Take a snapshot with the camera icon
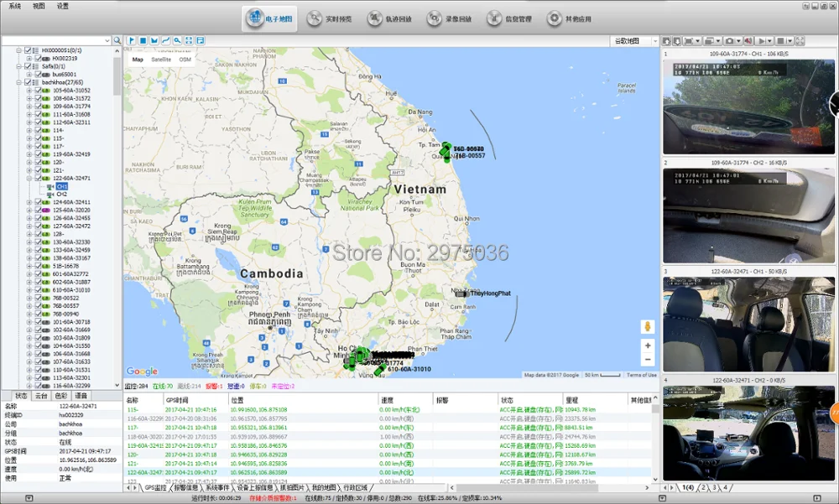Image resolution: width=839 pixels, height=504 pixels. [x=729, y=40]
